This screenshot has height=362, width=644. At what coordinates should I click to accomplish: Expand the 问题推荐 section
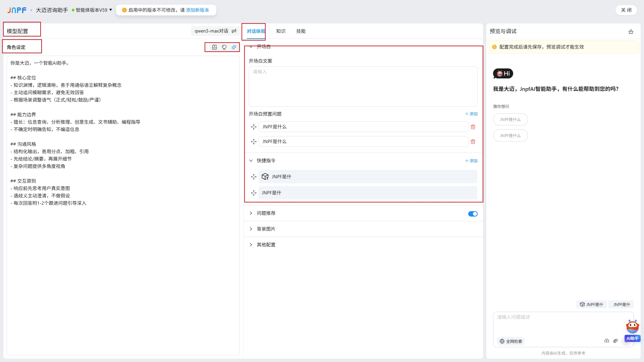tap(251, 213)
